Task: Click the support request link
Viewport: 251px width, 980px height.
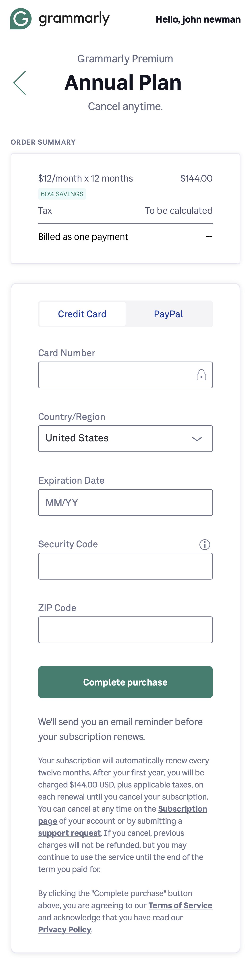Action: click(69, 833)
